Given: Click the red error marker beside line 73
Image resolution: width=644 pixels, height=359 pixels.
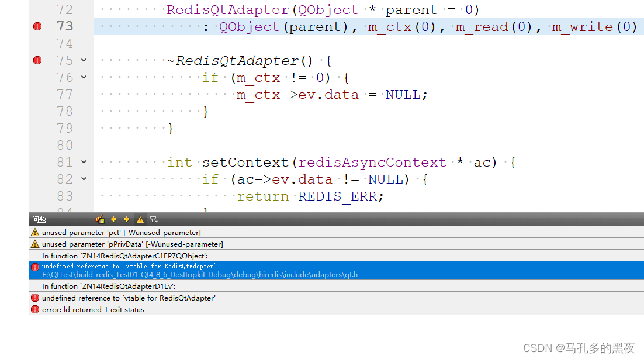Looking at the screenshot, I should (x=37, y=26).
